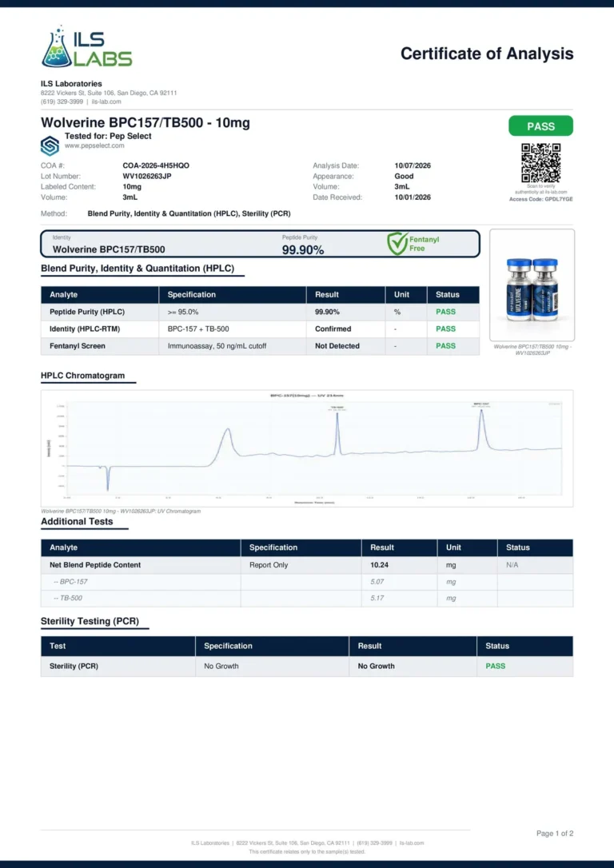Click the Fentanyl Free shield checkmark icon

click(x=397, y=244)
